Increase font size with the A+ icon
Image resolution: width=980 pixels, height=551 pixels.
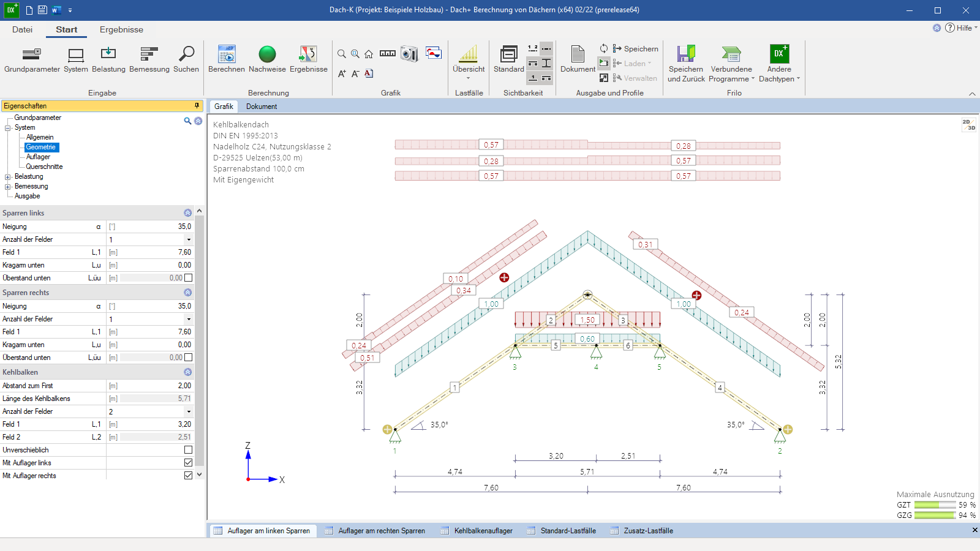[x=342, y=73]
